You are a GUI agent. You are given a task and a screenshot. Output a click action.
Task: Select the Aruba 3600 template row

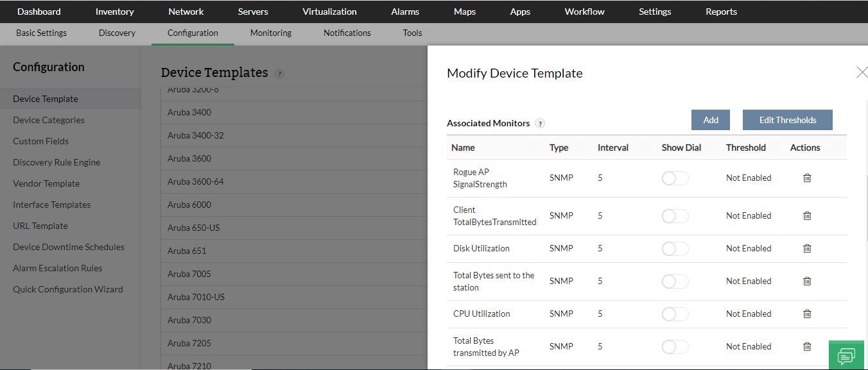[189, 158]
